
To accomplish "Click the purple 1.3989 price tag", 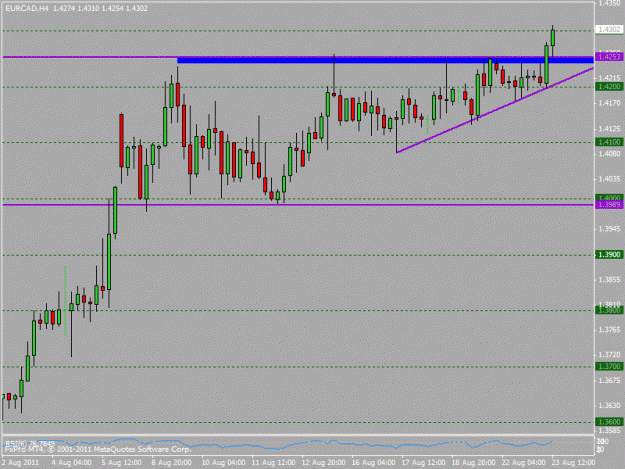I will point(609,205).
